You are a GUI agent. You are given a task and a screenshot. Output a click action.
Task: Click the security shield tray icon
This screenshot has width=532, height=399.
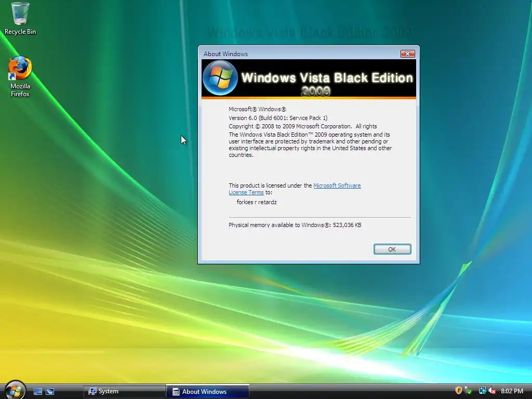(458, 391)
